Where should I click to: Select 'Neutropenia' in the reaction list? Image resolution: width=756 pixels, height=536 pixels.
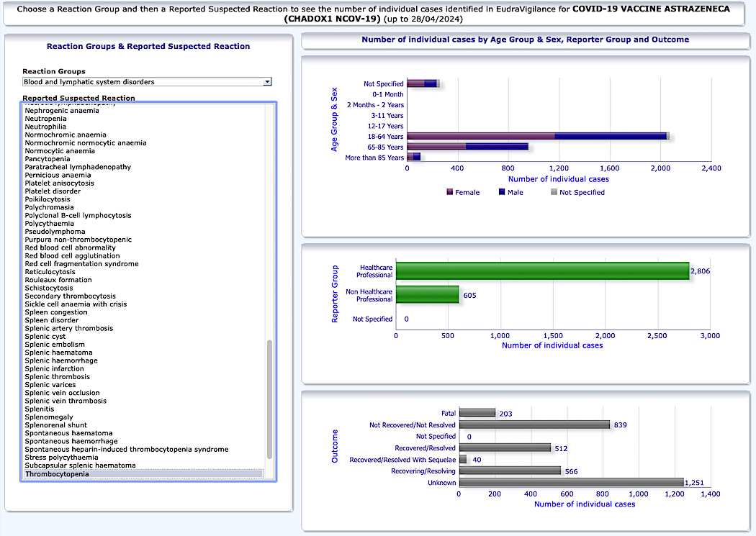click(x=46, y=119)
